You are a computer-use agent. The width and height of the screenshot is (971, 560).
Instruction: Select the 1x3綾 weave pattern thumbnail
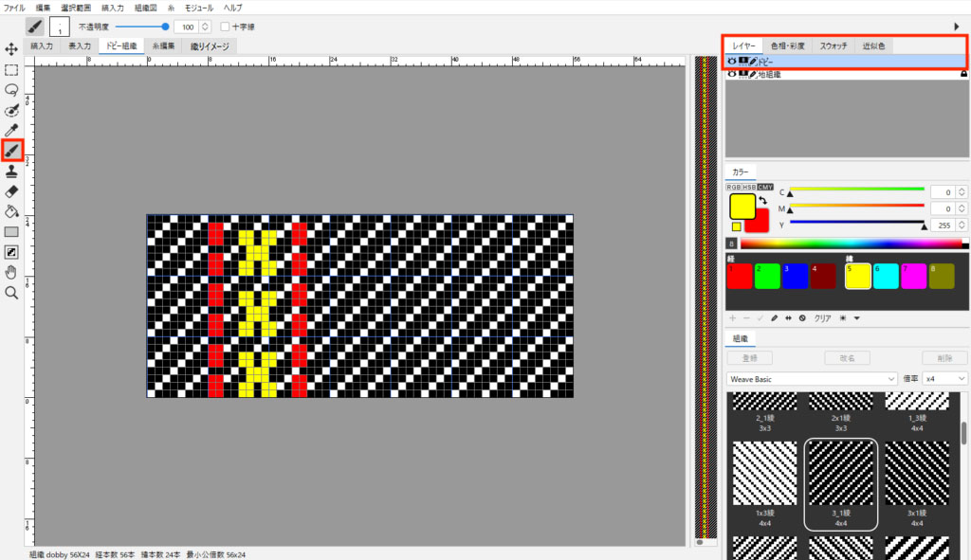coord(765,477)
